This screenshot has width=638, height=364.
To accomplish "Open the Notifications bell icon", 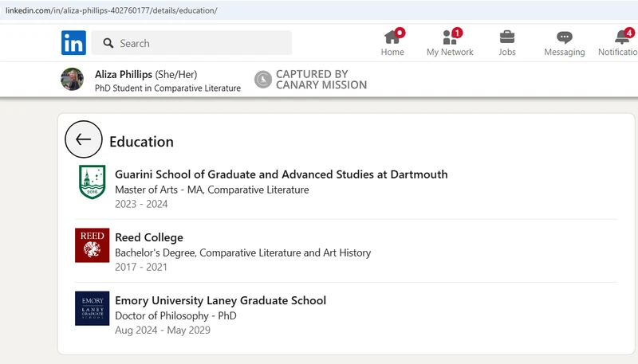I will click(x=622, y=37).
